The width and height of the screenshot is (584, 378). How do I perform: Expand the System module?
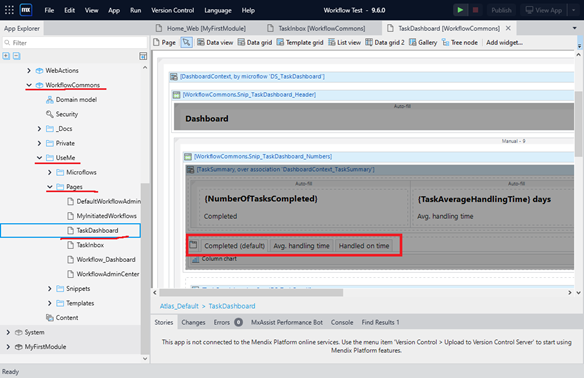pos(8,332)
